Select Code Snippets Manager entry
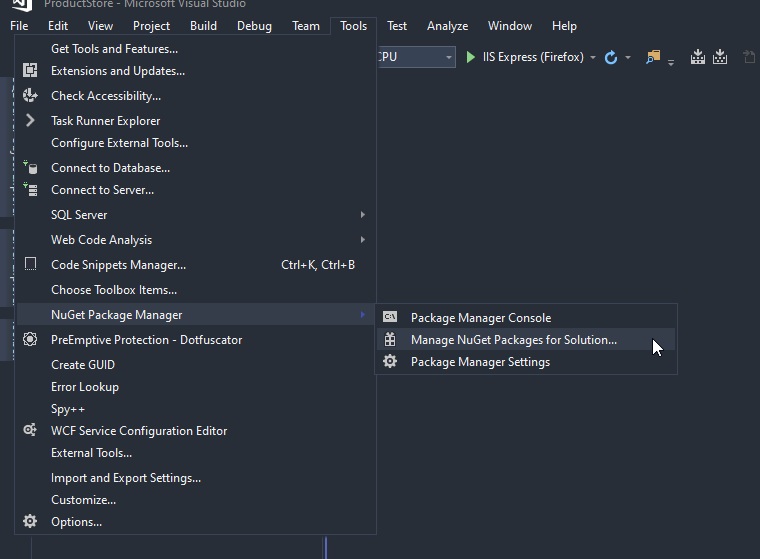 pos(196,265)
